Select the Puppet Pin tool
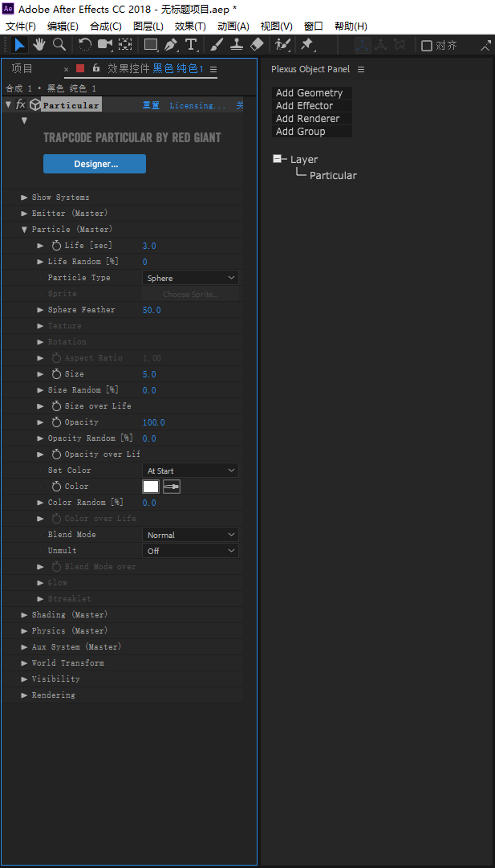Screen dimensions: 495x868 pyautogui.click(x=306, y=45)
